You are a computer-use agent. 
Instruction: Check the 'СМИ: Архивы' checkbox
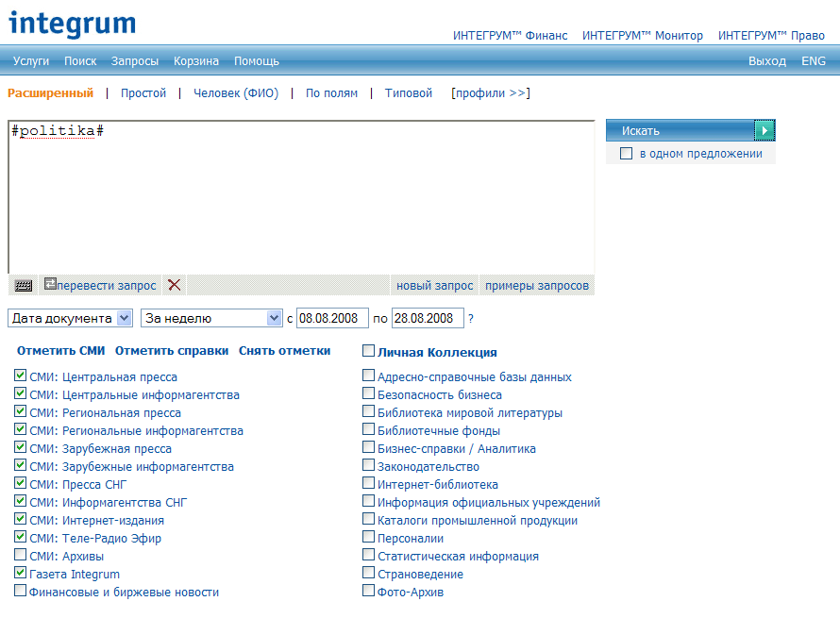[21, 556]
